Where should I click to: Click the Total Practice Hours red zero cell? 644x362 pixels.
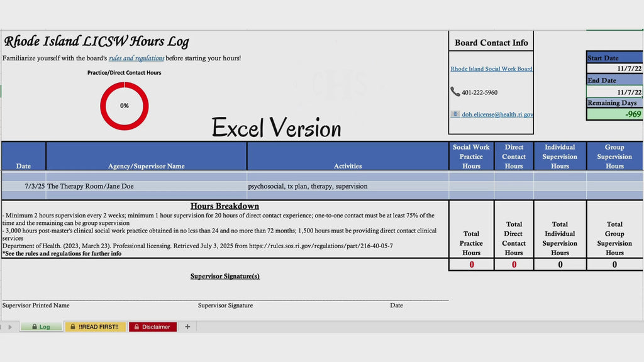coord(472,265)
